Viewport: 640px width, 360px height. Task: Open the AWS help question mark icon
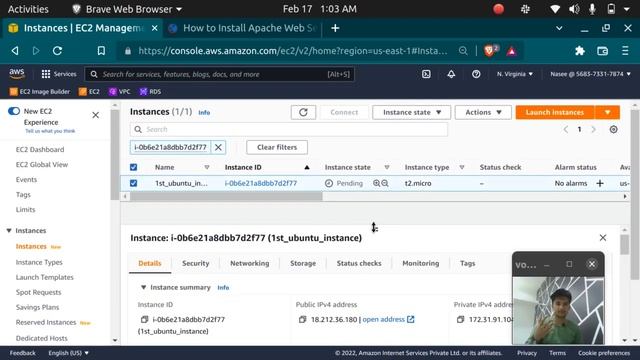pos(476,74)
